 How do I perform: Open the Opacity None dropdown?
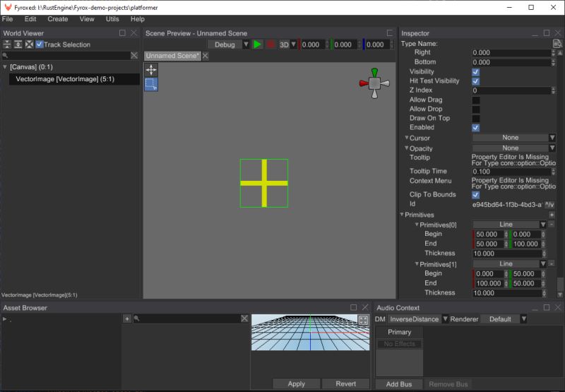[x=514, y=148]
